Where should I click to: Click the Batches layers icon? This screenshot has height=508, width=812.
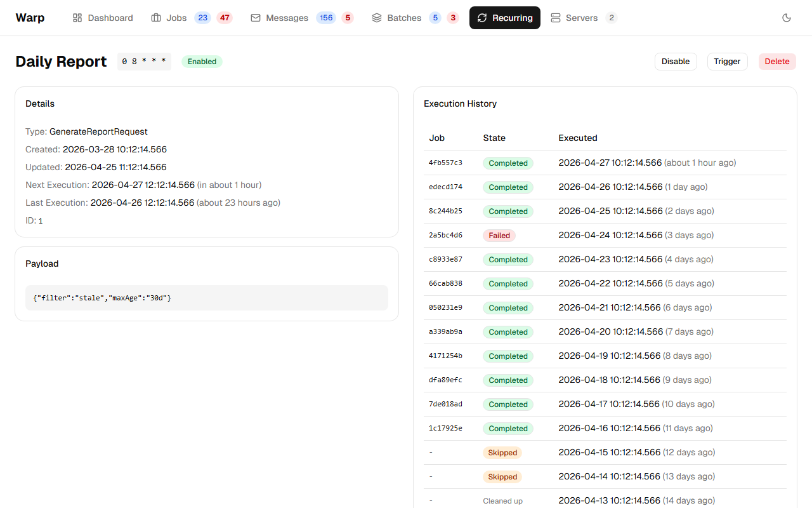point(377,18)
